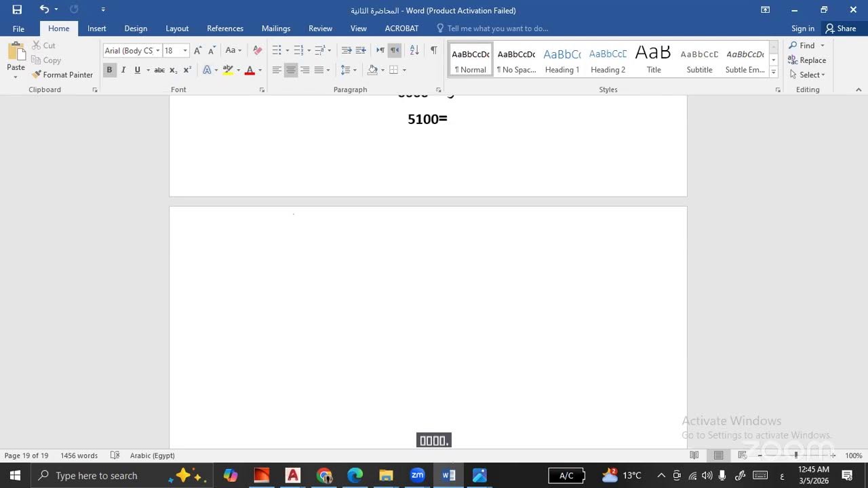
Task: Open the Select dropdown in Editing
Action: click(x=807, y=75)
